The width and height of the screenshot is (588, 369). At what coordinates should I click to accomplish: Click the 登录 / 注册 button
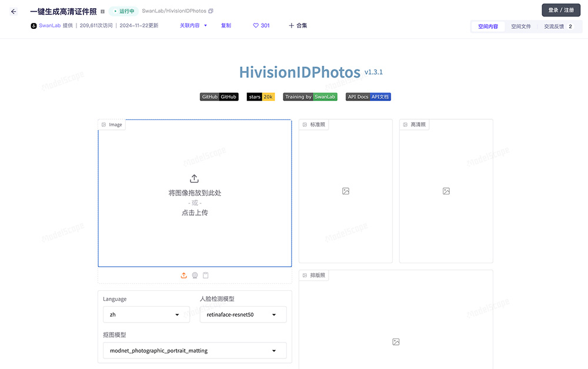coord(560,10)
